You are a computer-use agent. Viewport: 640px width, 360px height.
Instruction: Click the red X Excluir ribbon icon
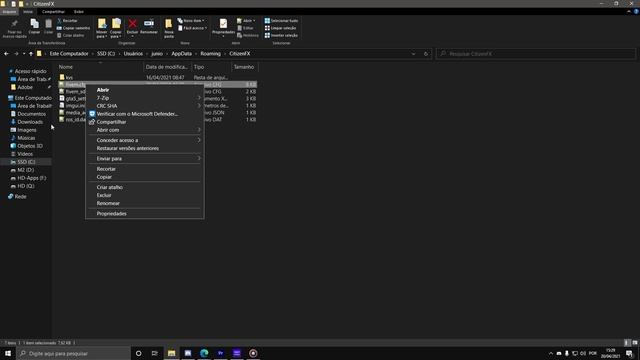pyautogui.click(x=132, y=27)
